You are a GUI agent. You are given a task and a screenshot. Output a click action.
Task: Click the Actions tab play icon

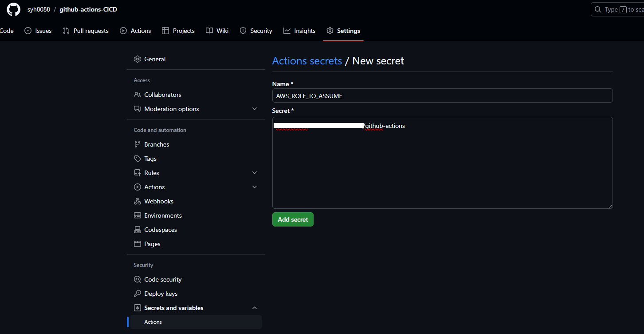coord(123,31)
